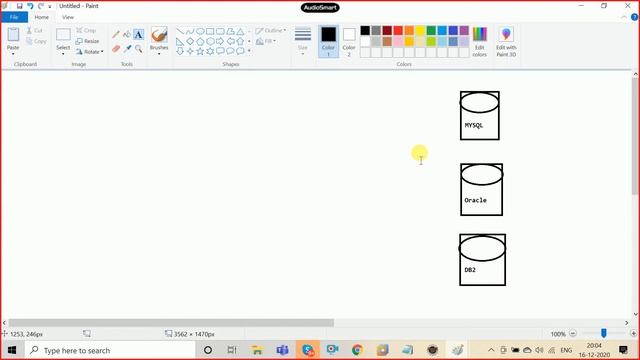Open the Windows Start menu

pyautogui.click(x=12, y=350)
